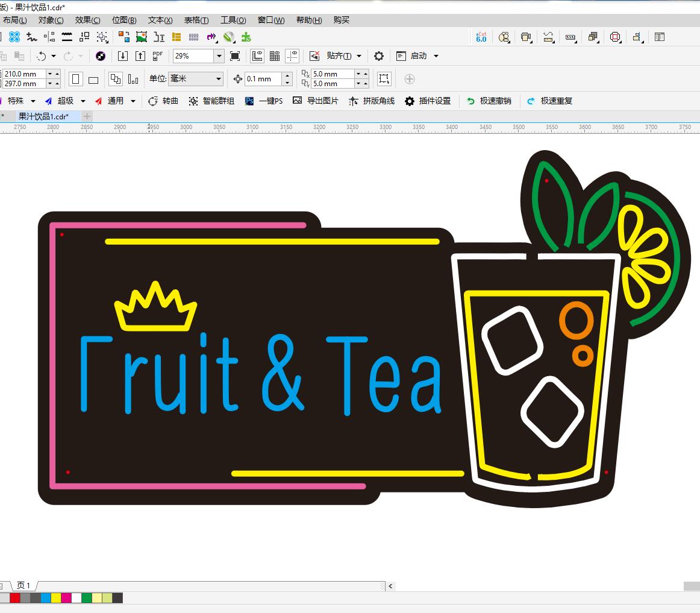Expand the undo history dropdown arrow
This screenshot has height=613, width=700.
point(54,56)
